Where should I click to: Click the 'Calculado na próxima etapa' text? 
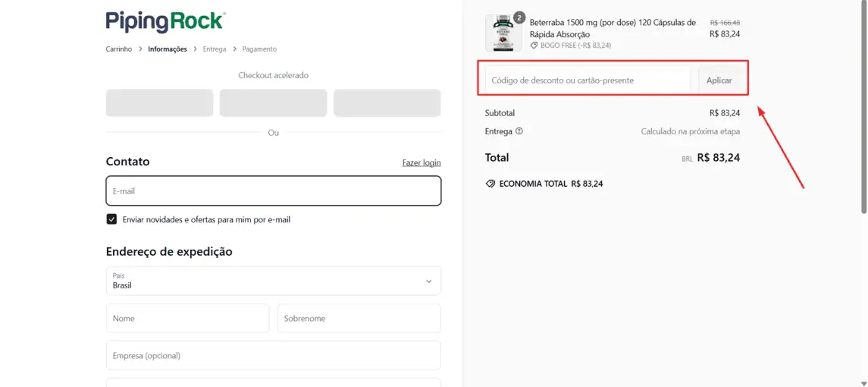point(691,131)
